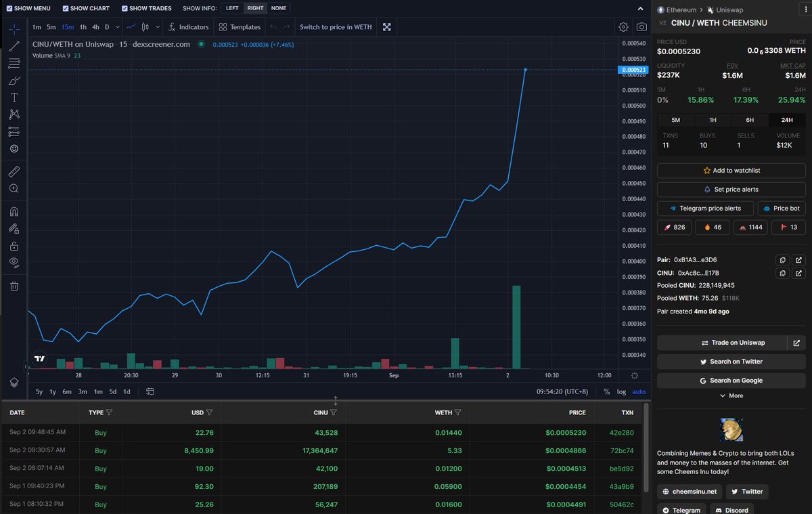Image resolution: width=812 pixels, height=514 pixels.
Task: Pick the text annotation tool
Action: [14, 97]
